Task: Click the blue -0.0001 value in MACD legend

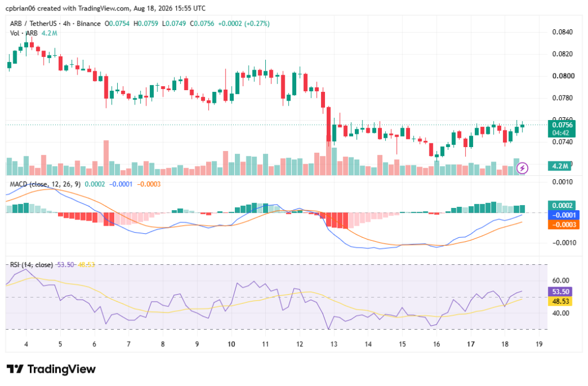Action: 121,184
